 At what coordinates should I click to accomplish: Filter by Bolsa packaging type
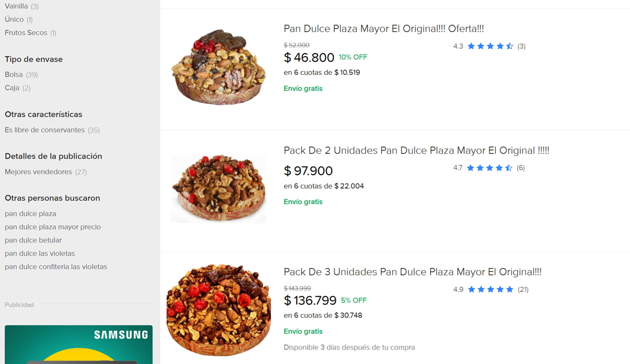(14, 74)
